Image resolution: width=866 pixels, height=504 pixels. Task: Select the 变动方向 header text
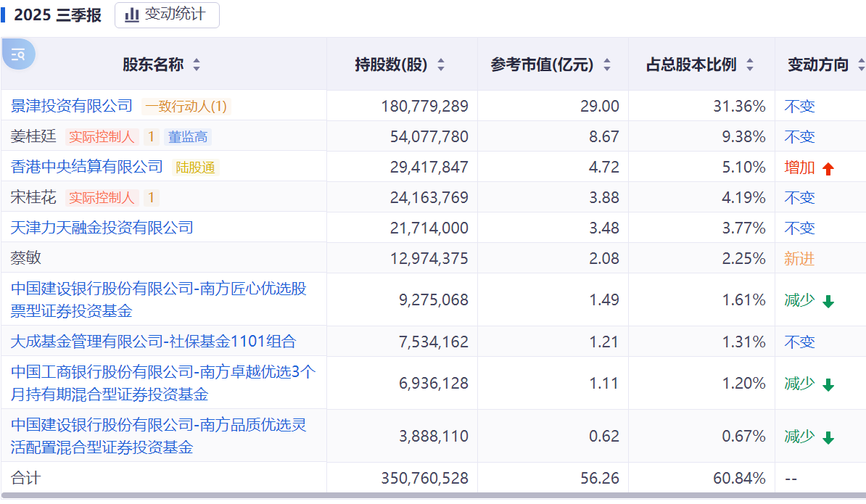818,65
